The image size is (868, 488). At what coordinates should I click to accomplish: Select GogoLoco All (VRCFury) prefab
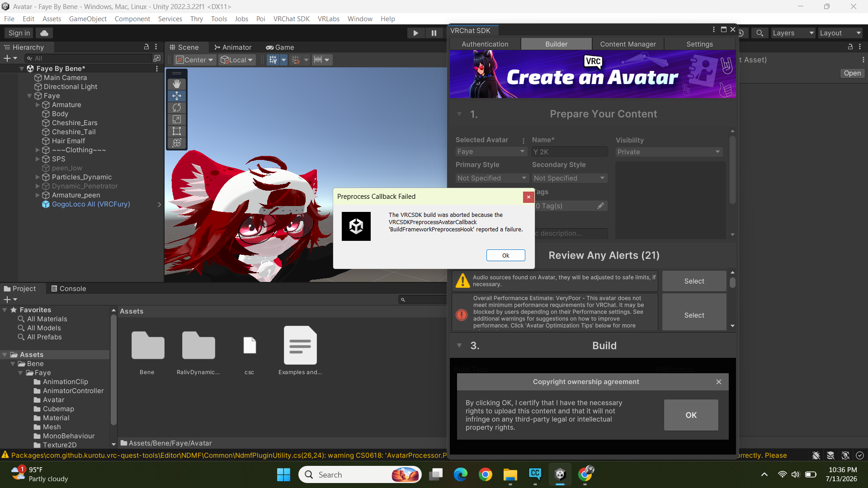click(91, 204)
